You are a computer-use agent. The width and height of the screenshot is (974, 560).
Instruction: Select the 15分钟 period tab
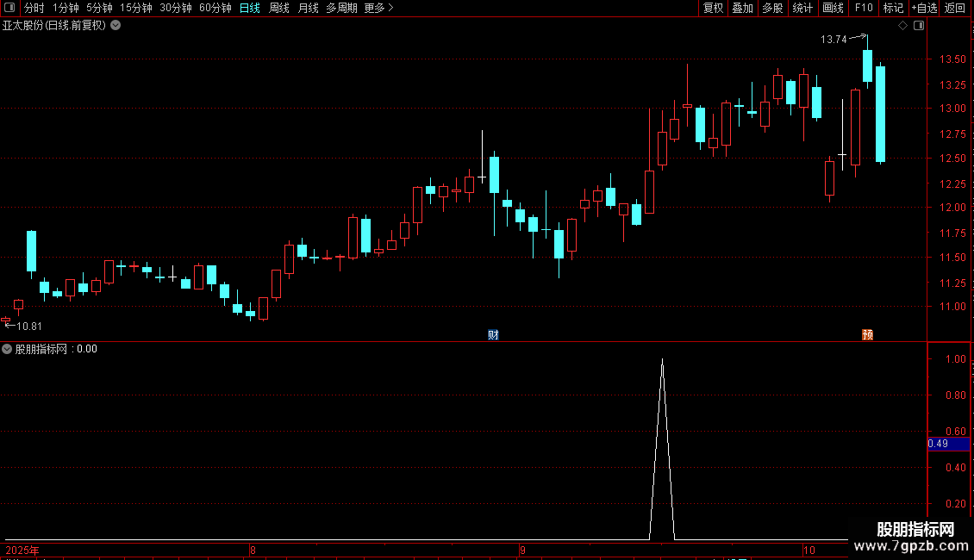pyautogui.click(x=136, y=8)
